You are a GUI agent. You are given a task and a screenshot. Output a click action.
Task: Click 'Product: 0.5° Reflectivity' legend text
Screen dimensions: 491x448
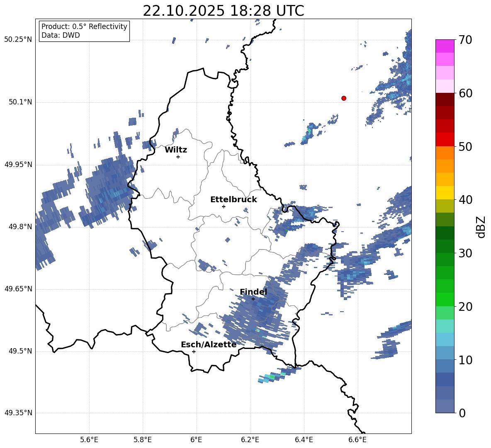[x=84, y=26]
